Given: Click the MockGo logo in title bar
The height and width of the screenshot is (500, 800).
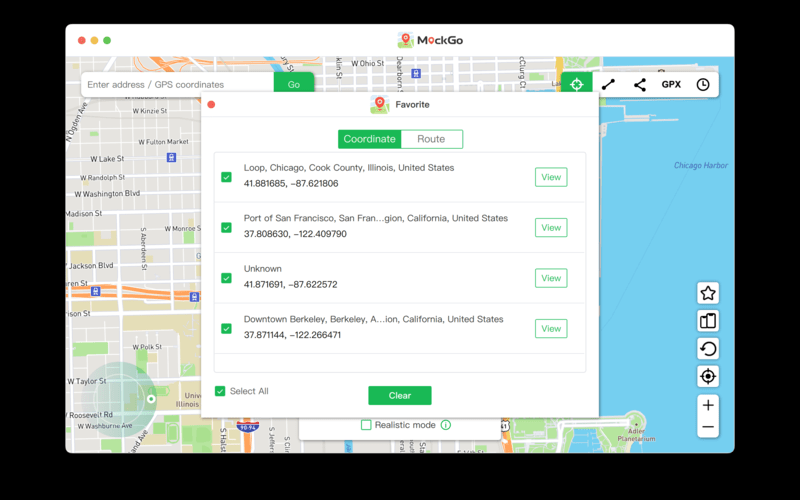Looking at the screenshot, I should click(430, 40).
